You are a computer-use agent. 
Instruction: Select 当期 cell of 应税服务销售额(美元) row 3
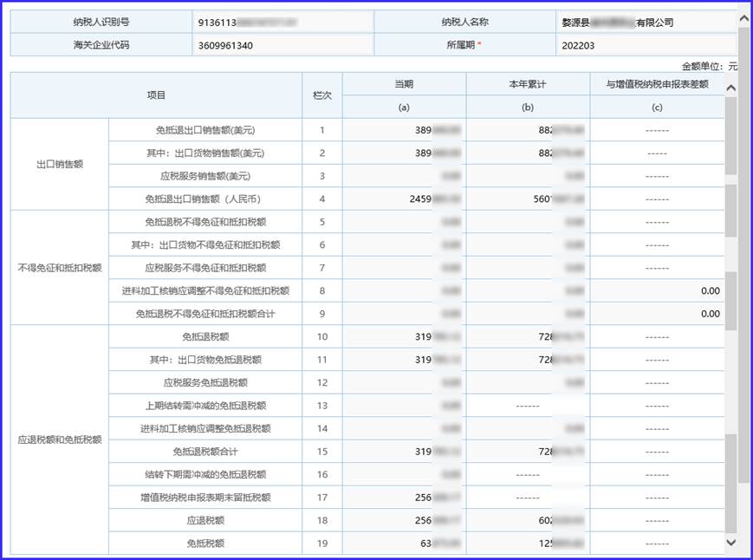(404, 176)
